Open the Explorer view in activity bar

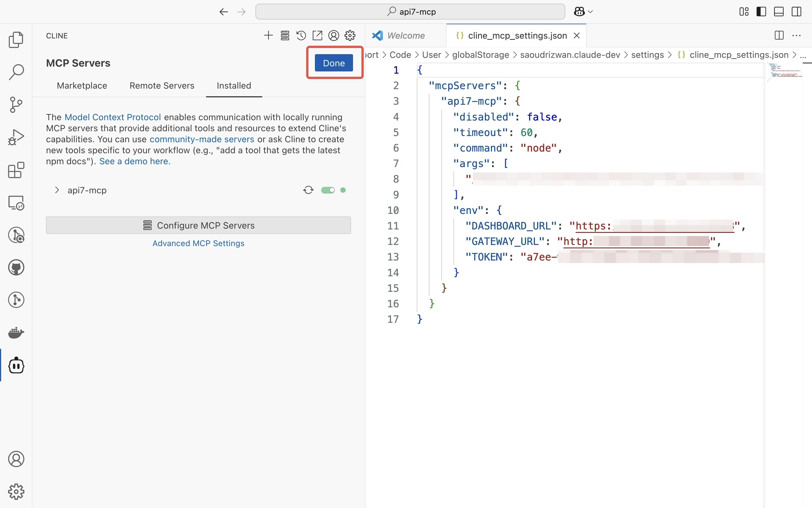click(16, 40)
